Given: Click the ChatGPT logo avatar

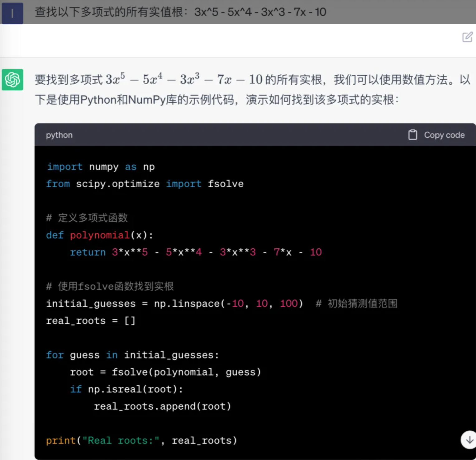Looking at the screenshot, I should 12,80.
